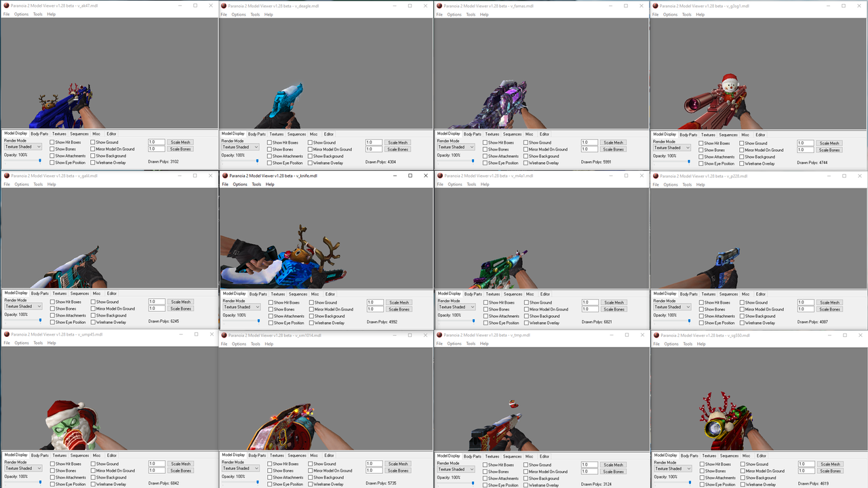Click Scale Mesh in v_knife.mdl window

pyautogui.click(x=399, y=302)
